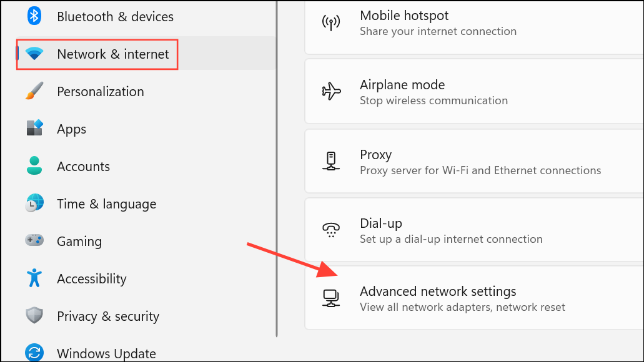This screenshot has height=362, width=644.
Task: Click the Accounts person icon
Action: pyautogui.click(x=34, y=166)
